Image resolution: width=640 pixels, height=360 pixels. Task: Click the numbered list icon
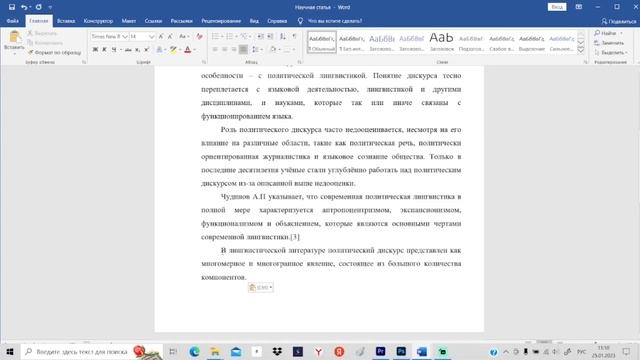[x=229, y=36]
